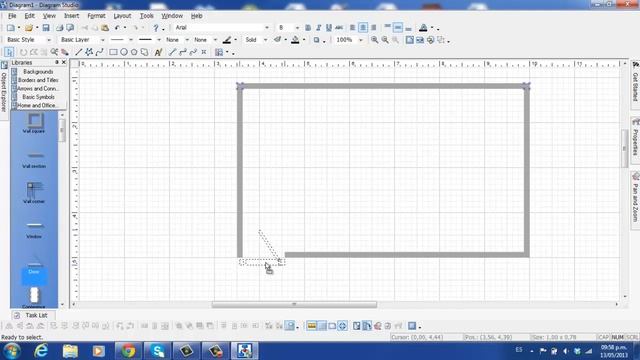Create a new diagram with toolbar icon
The height and width of the screenshot is (360, 640).
tap(10, 28)
